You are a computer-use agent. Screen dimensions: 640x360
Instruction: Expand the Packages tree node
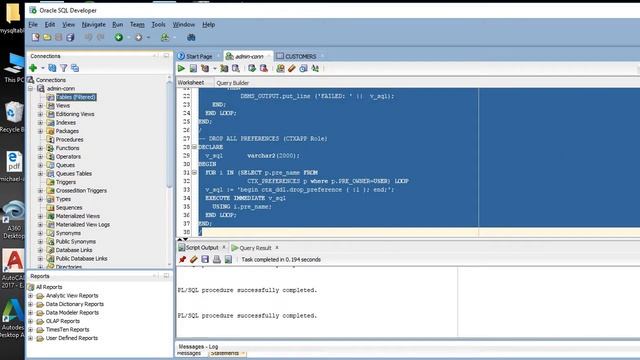click(x=40, y=131)
